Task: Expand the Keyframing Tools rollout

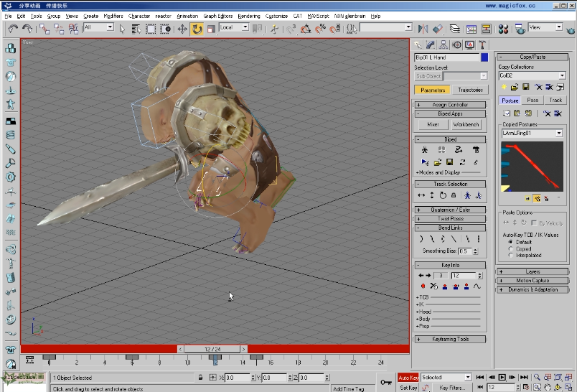Action: point(450,339)
